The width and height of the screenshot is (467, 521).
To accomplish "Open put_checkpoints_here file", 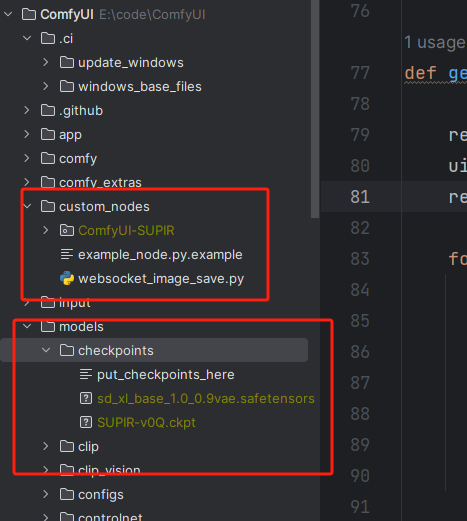I will pyautogui.click(x=166, y=375).
